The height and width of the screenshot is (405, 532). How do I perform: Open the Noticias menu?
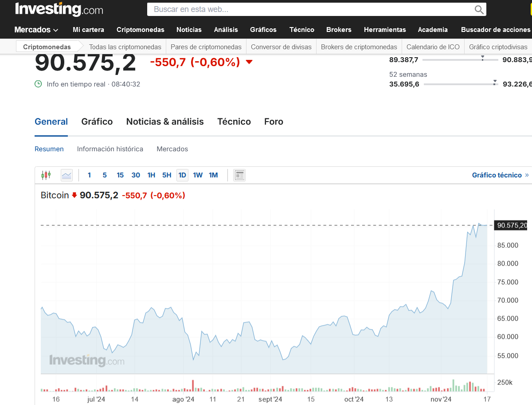tap(189, 30)
